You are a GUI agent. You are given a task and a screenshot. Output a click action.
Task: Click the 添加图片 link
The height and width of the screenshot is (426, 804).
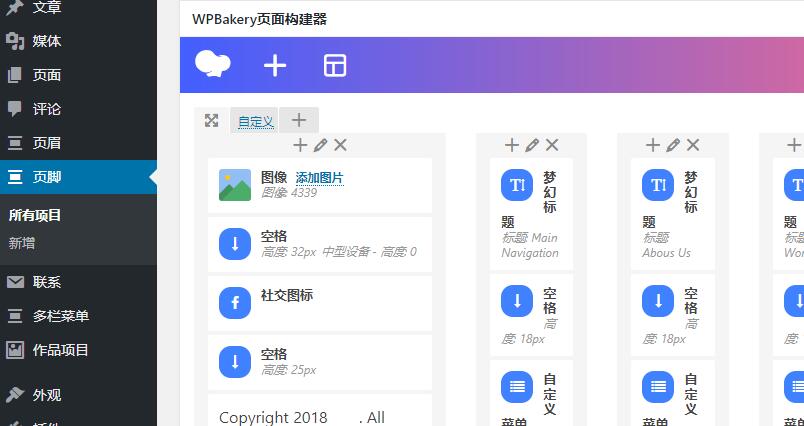319,178
